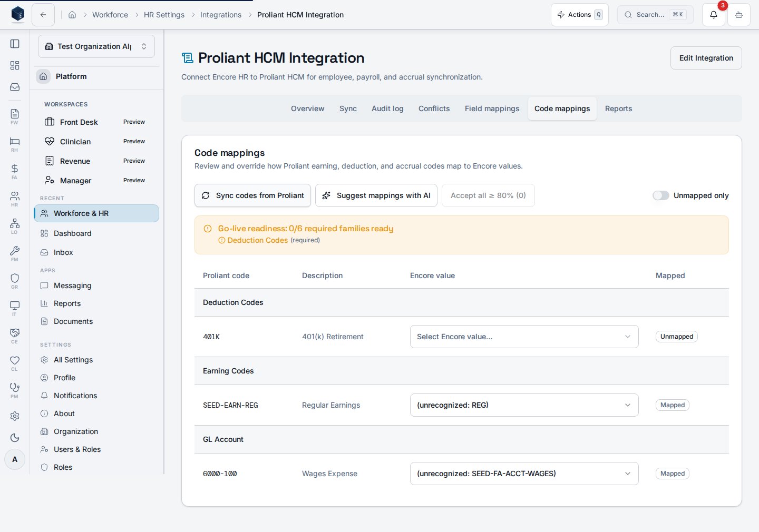Viewport: 759px width, 532px height.
Task: Click Suggest mappings with AI
Action: [x=376, y=195]
